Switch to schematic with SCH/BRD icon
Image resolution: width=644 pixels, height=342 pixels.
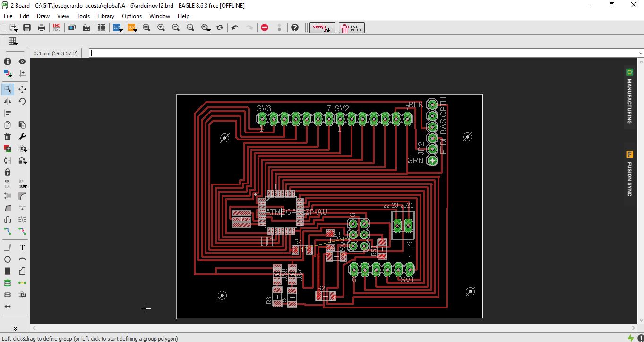pos(57,28)
